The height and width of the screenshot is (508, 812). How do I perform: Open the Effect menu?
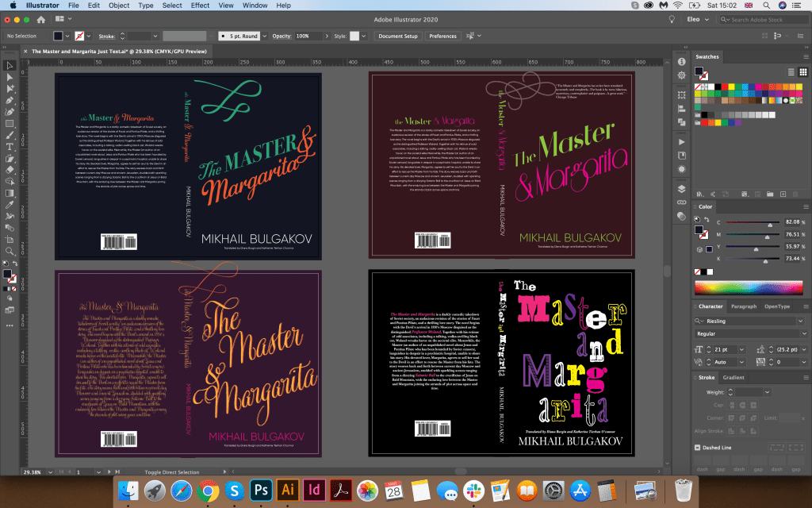[200, 6]
